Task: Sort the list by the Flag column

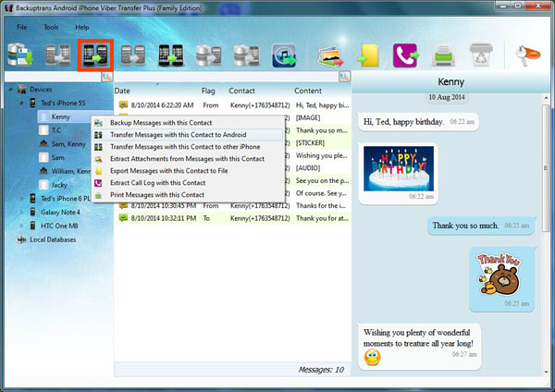Action: tap(208, 91)
